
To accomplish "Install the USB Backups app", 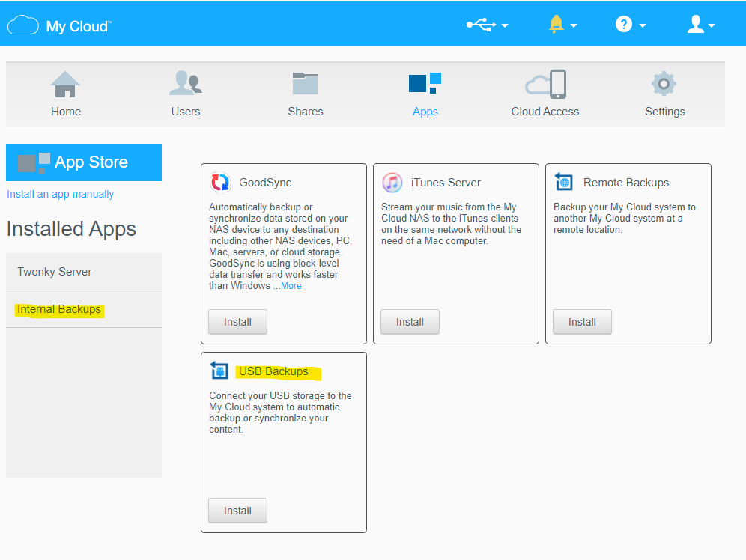I will tap(237, 511).
